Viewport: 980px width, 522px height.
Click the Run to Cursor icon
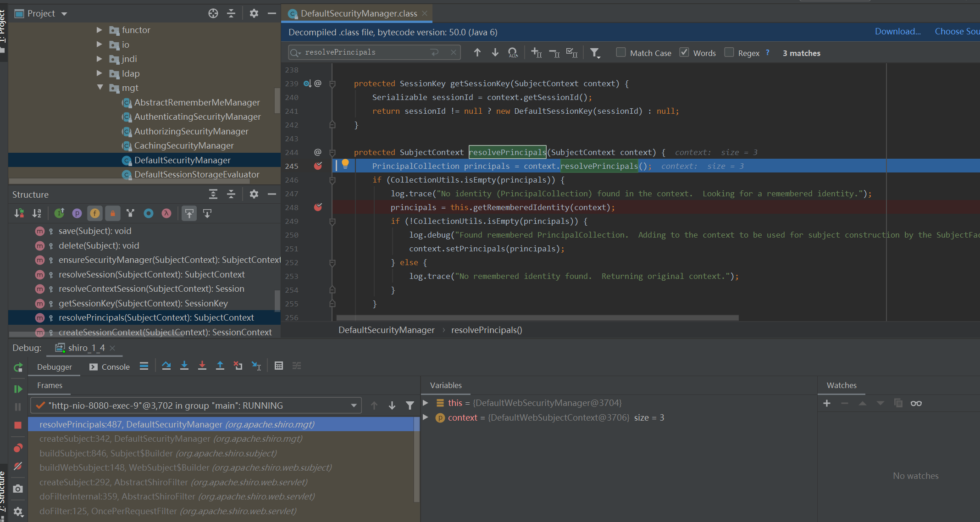(x=256, y=366)
